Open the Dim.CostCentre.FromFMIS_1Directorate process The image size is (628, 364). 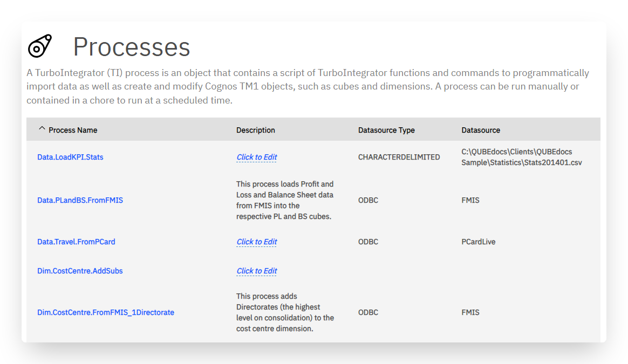tap(106, 312)
